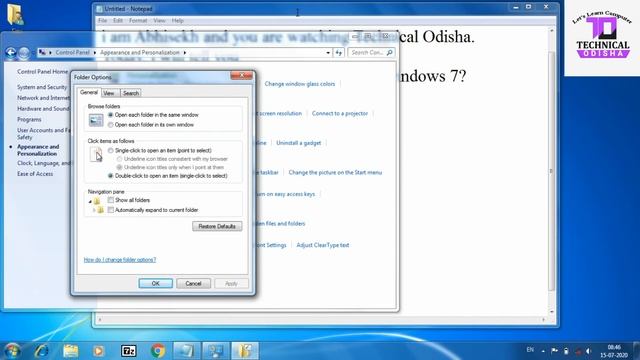This screenshot has width=640, height=360.
Task: Open Notepad File menu
Action: pos(102,20)
